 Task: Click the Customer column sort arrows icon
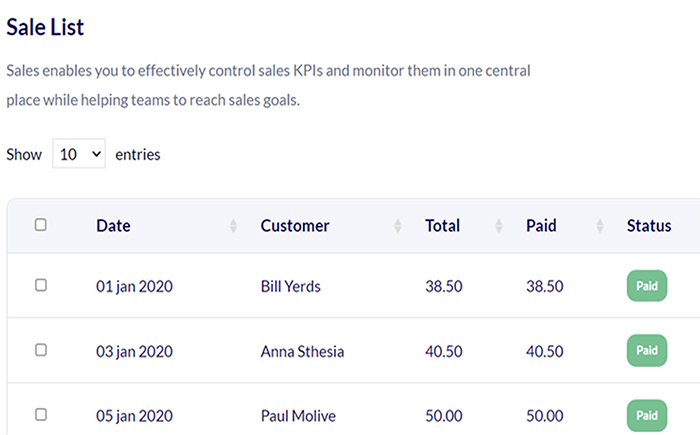(397, 226)
